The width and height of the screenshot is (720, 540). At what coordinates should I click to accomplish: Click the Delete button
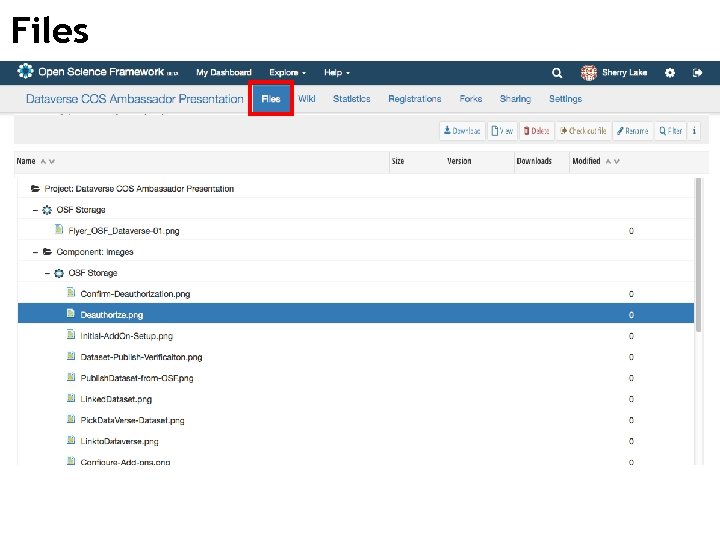[x=537, y=131]
